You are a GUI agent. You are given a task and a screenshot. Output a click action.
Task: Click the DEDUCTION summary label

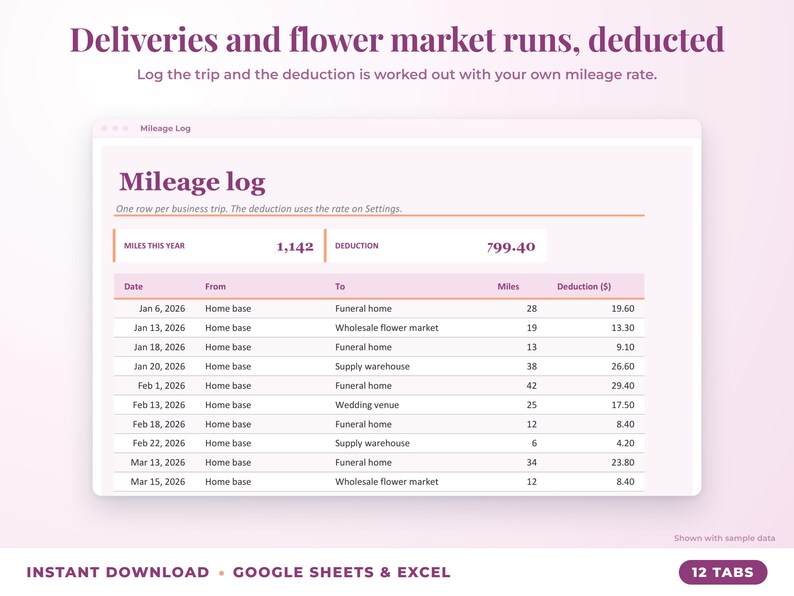point(356,246)
